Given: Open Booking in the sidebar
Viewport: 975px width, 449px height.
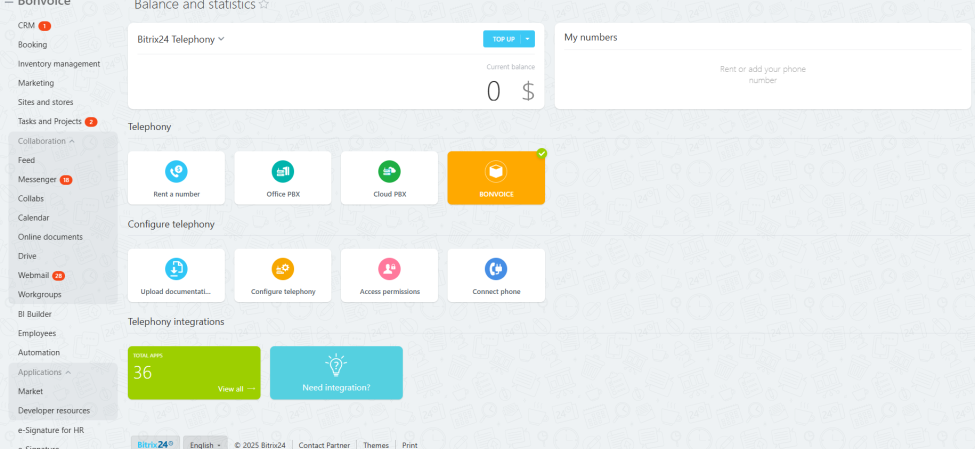Looking at the screenshot, I should point(32,45).
